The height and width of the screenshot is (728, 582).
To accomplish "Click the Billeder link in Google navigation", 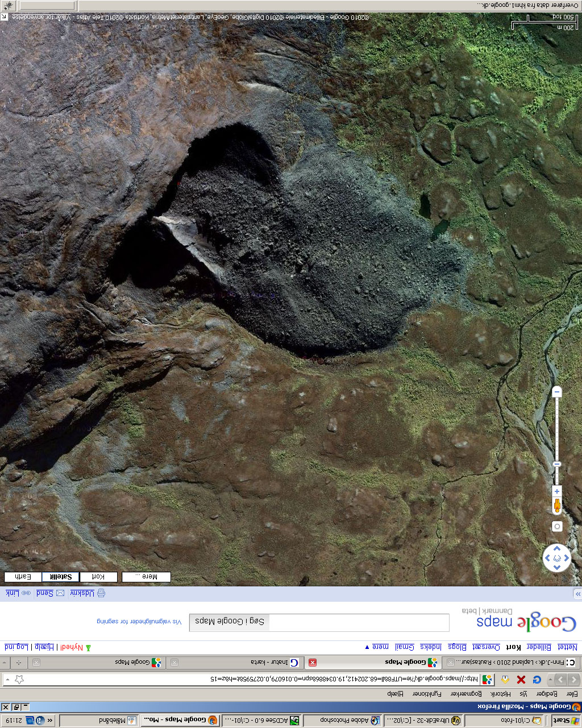I will tap(538, 647).
